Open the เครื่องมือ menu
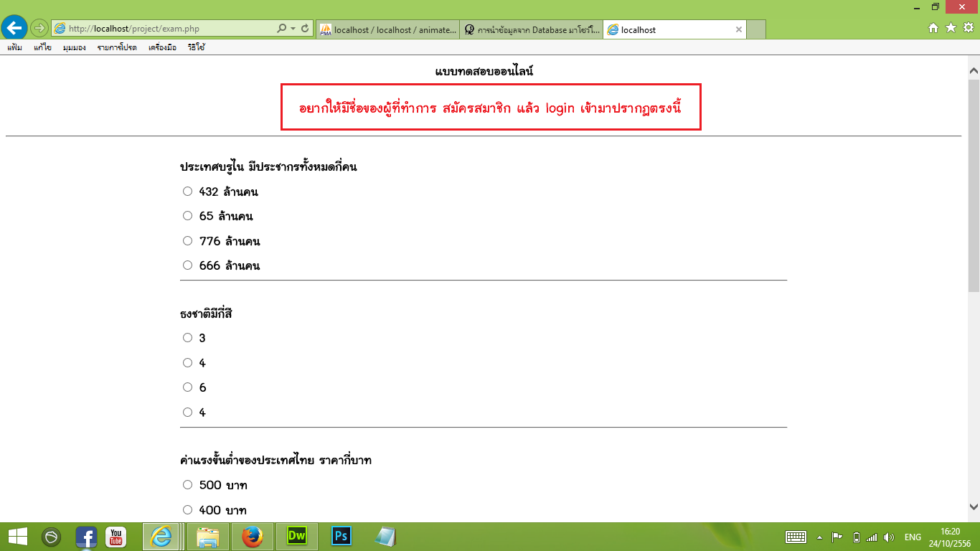Image resolution: width=980 pixels, height=551 pixels. [162, 47]
